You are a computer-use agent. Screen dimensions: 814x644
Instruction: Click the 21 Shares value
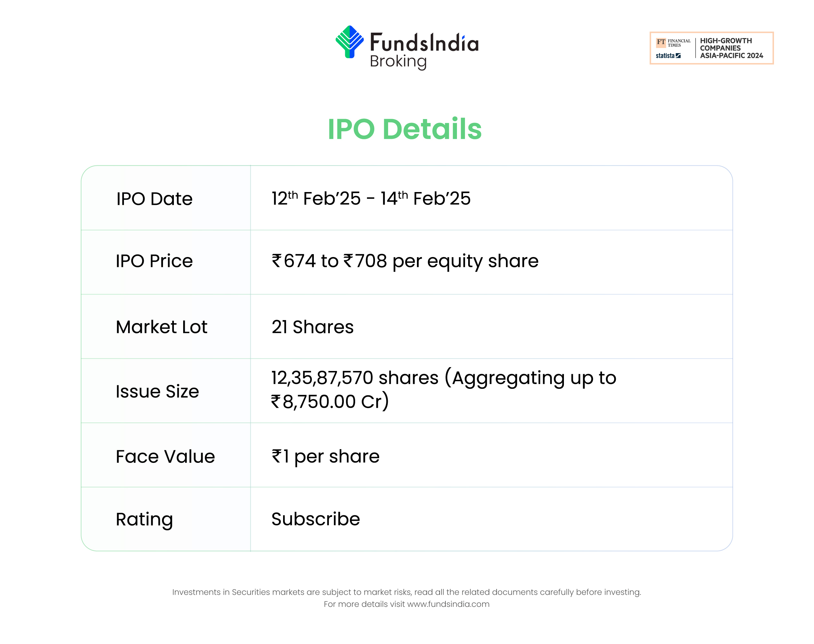click(x=312, y=327)
